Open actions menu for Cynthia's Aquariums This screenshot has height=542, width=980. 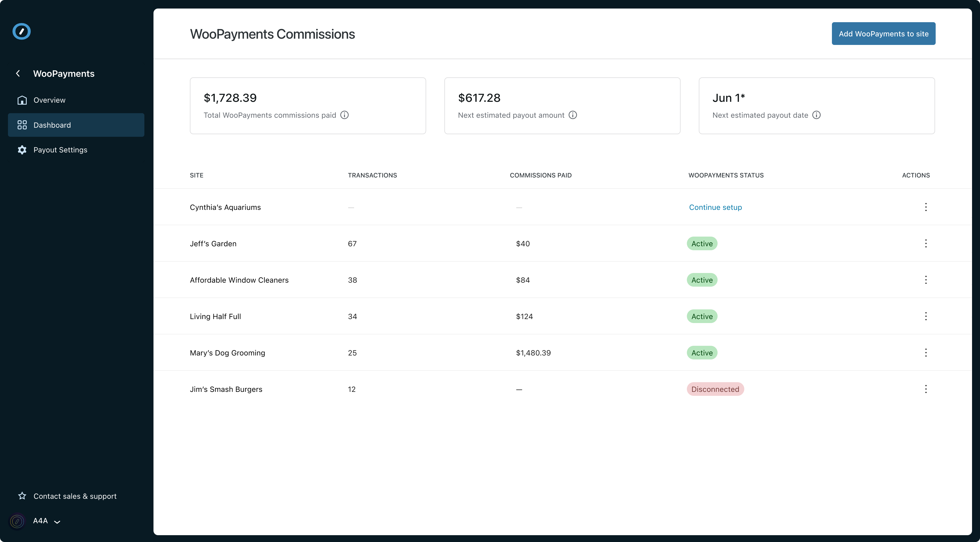[926, 207]
